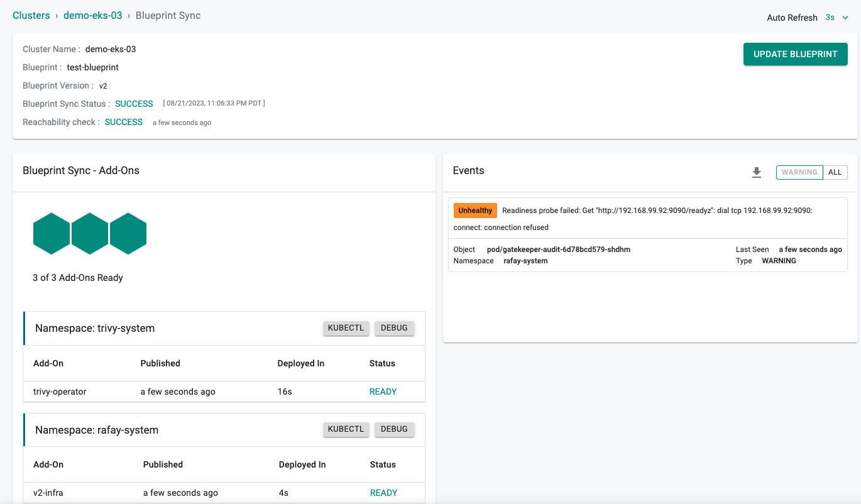Click the Reachability check SUCCESS text
861x504 pixels.
point(124,122)
